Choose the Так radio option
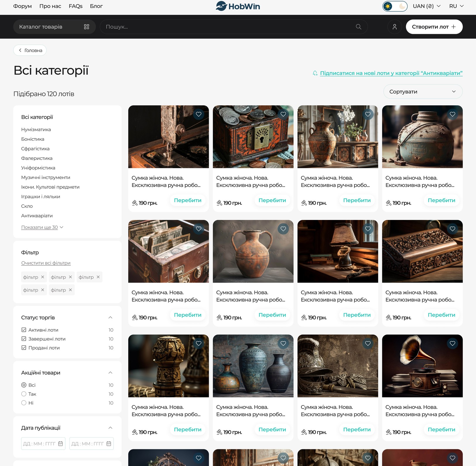The image size is (476, 466). pos(24,394)
